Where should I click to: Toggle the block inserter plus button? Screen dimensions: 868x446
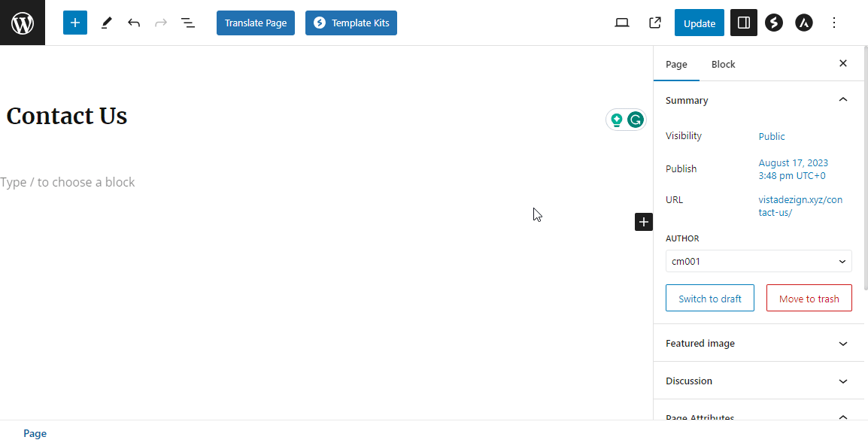click(75, 23)
